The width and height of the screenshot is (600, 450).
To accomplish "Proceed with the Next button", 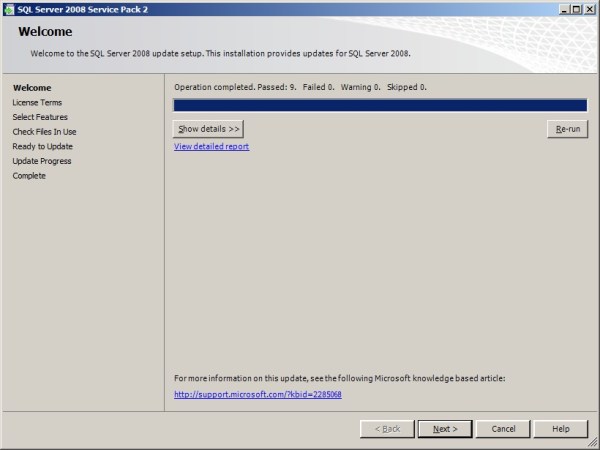I will [445, 429].
